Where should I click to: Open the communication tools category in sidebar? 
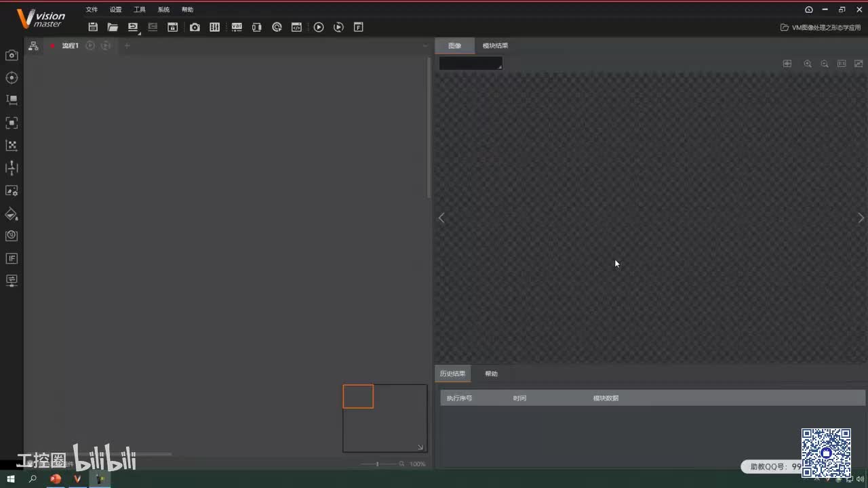[x=12, y=280]
